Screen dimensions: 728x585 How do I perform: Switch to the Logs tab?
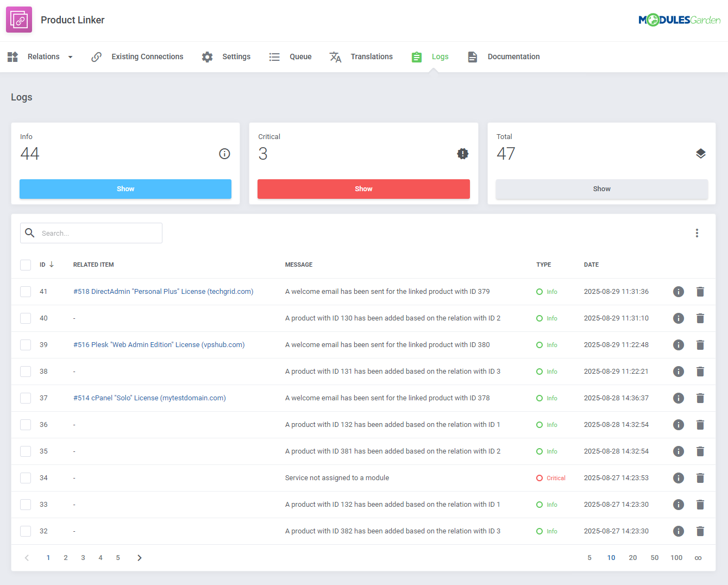coord(440,56)
